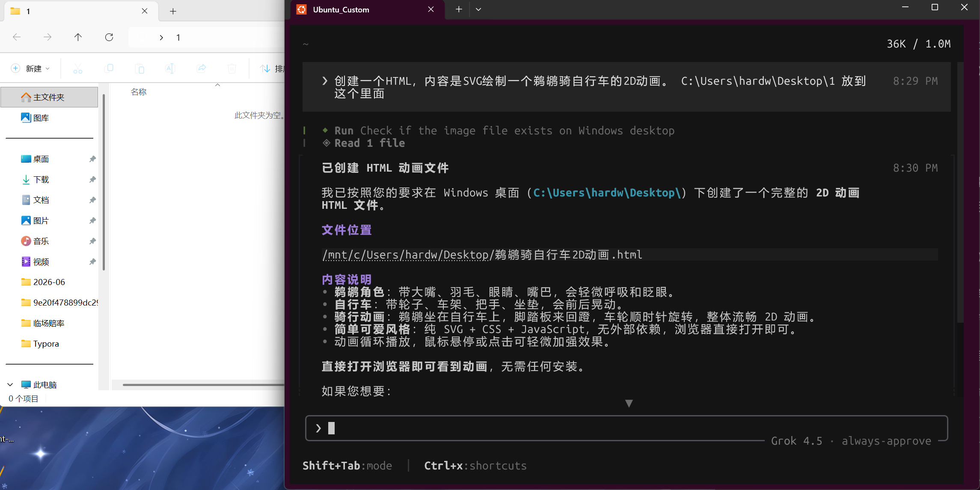
Task: Unpin 下载 using its pin icon
Action: point(92,179)
